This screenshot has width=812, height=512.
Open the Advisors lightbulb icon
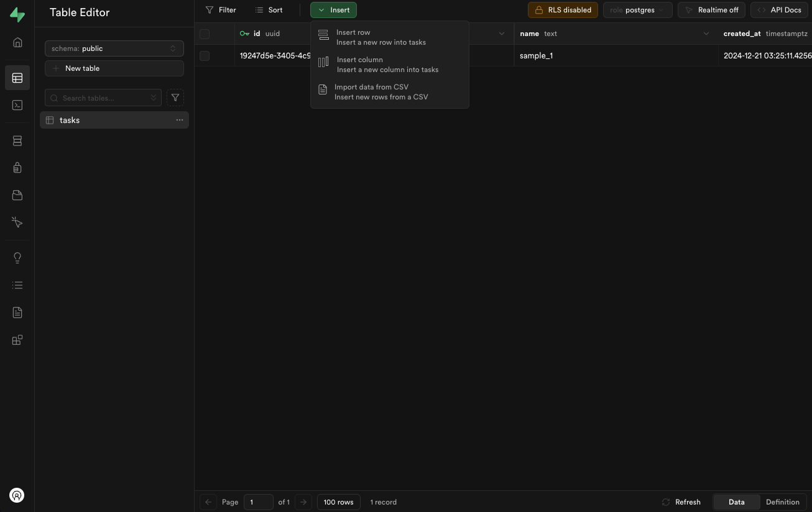[x=17, y=258]
